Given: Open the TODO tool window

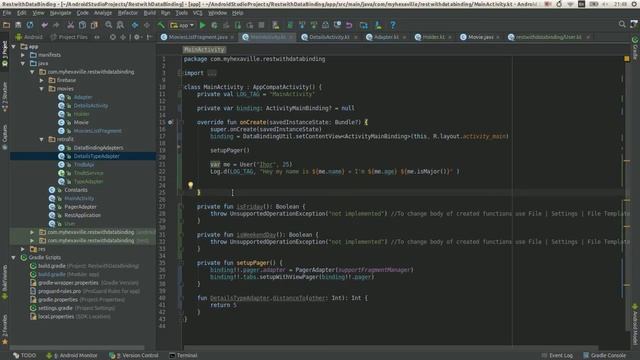Looking at the screenshot, I should click(x=24, y=356).
